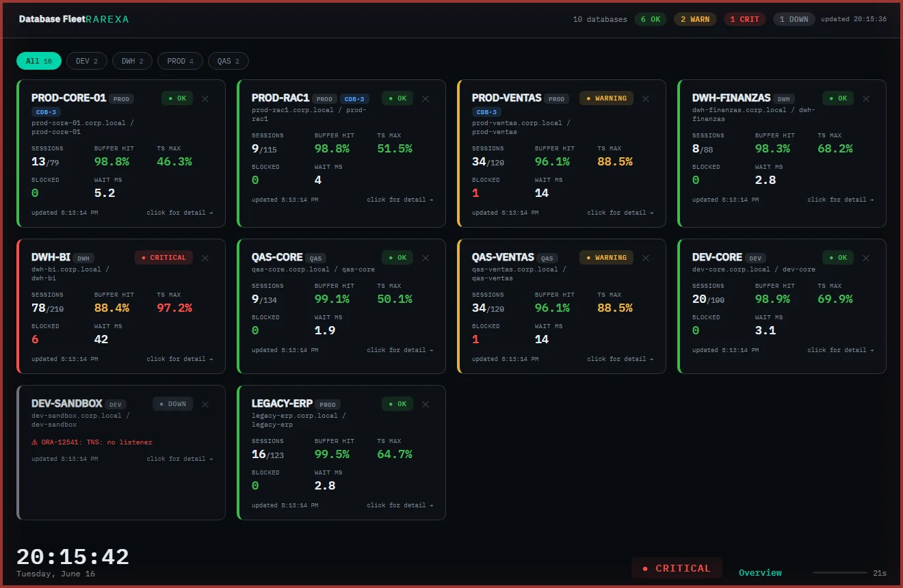This screenshot has height=588, width=903.
Task: Click CDB·3 tag on PROD-VENTAS
Action: [487, 112]
